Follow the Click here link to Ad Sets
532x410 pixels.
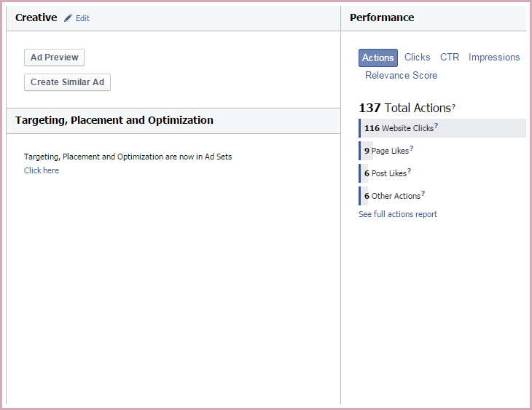[x=42, y=170]
